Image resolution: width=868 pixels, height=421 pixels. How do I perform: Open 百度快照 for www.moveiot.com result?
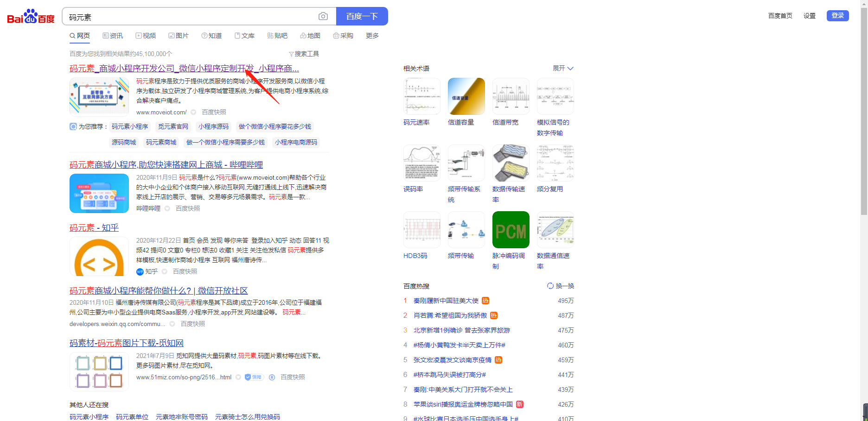[214, 112]
